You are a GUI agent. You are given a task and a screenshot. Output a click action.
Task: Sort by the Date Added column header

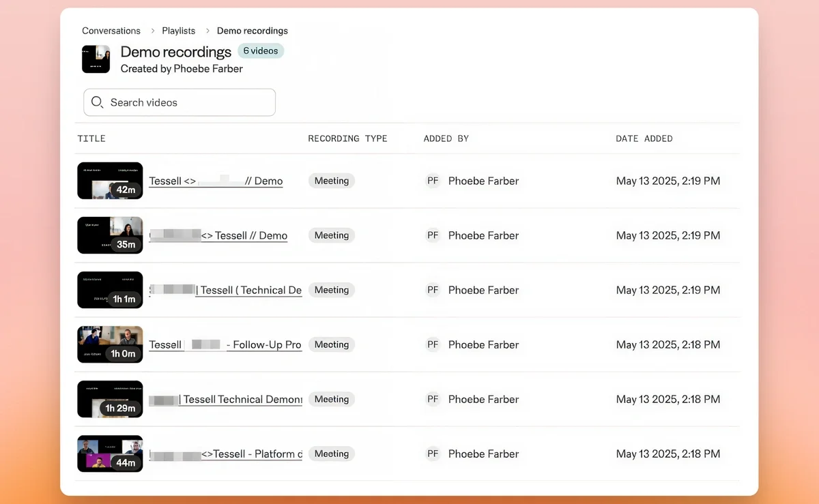[644, 138]
